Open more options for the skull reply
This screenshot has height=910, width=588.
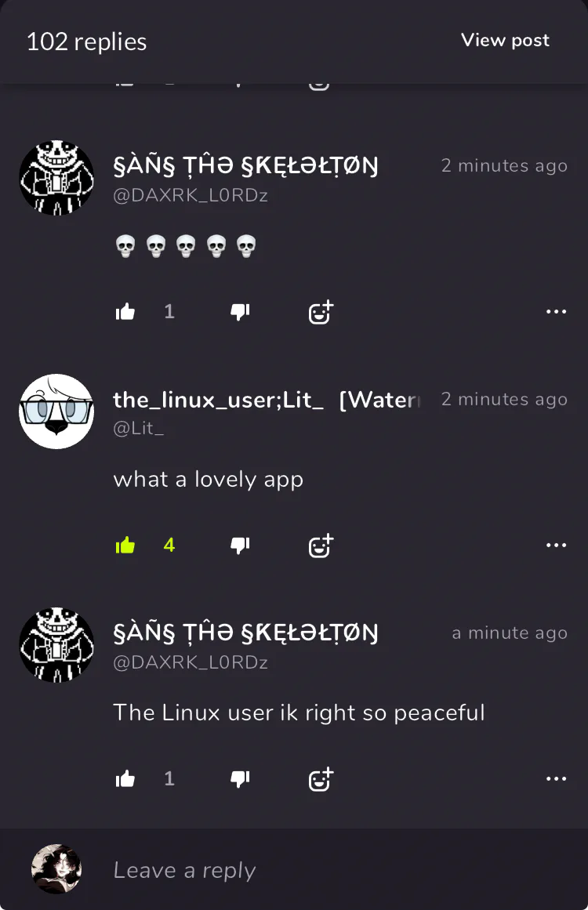click(556, 312)
